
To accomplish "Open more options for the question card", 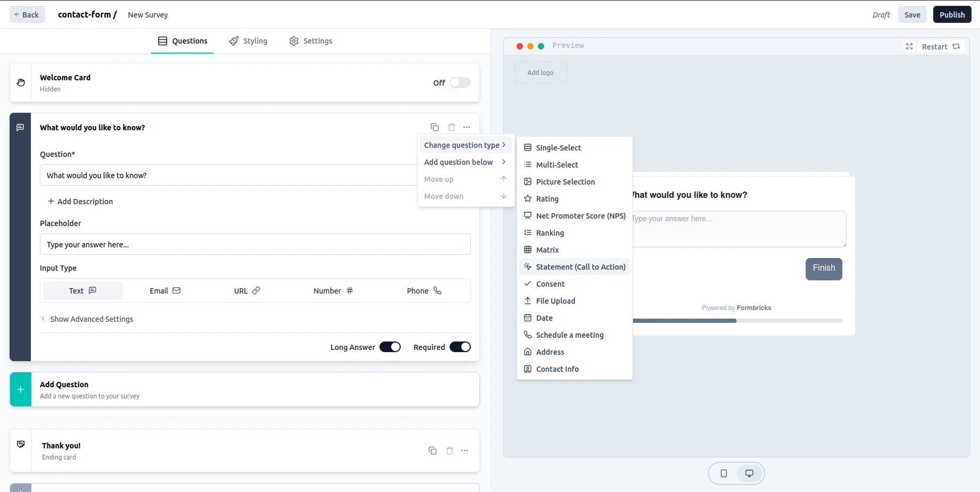I will [467, 127].
